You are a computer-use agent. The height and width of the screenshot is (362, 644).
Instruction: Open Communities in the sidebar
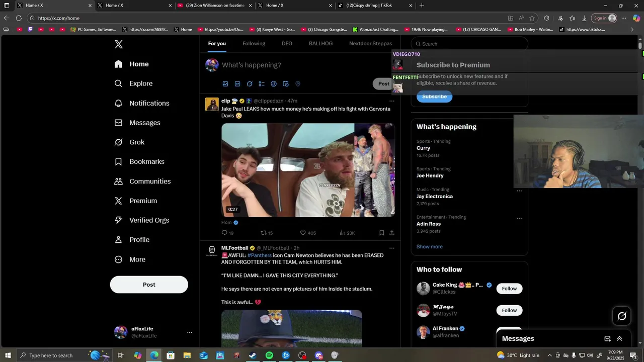click(x=142, y=181)
